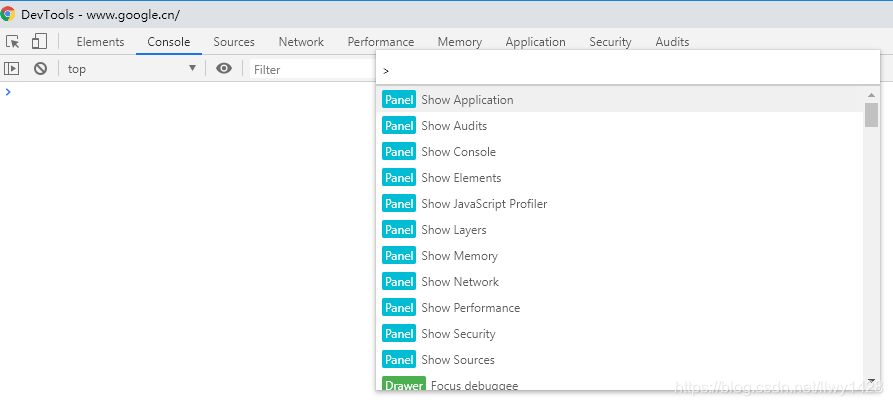Open the Network tab
The height and width of the screenshot is (406, 893).
[x=301, y=42]
